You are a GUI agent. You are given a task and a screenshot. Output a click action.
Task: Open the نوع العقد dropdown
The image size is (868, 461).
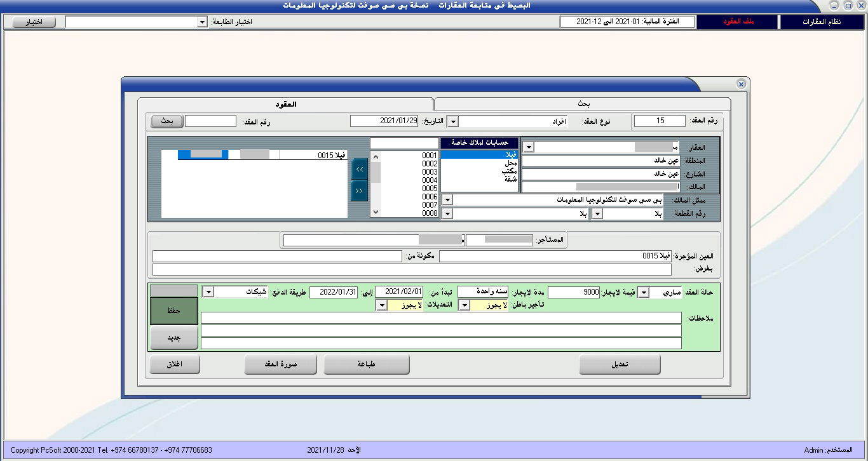[453, 121]
